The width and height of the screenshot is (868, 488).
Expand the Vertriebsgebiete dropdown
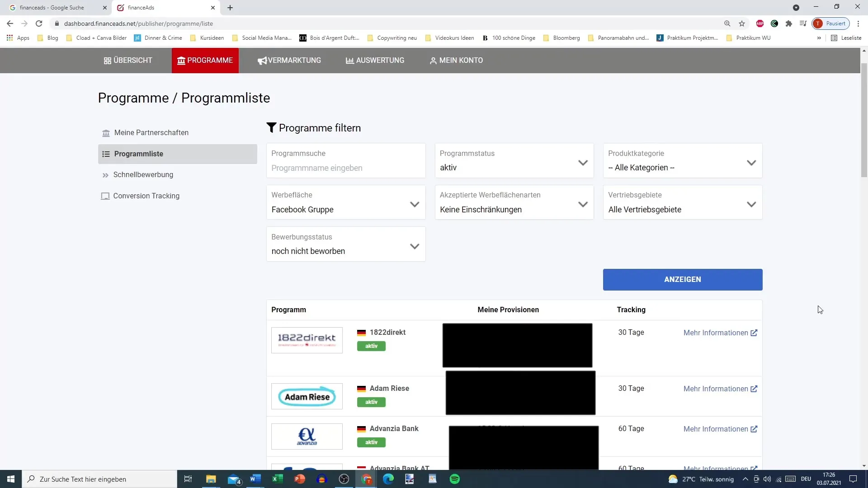click(x=683, y=202)
